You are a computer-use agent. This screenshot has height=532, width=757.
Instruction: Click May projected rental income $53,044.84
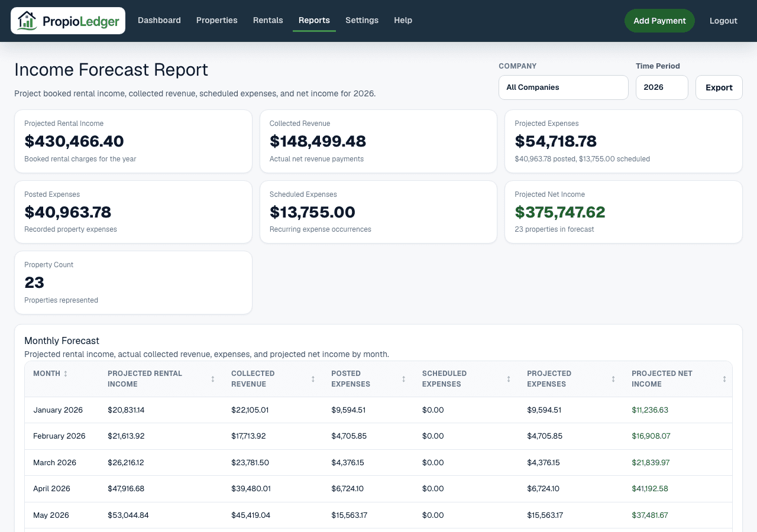pos(128,515)
